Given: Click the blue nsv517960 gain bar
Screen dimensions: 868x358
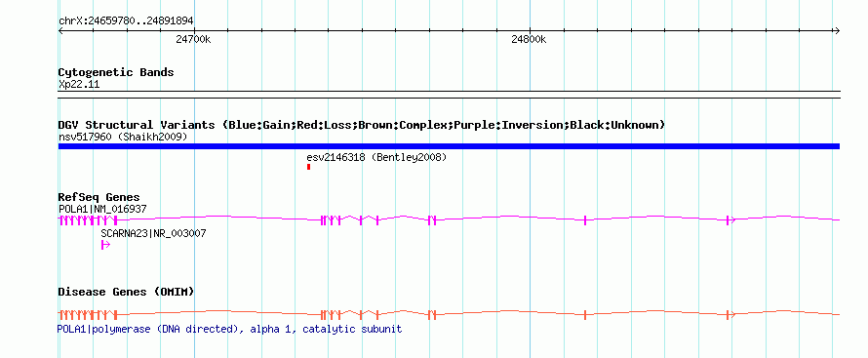Looking at the screenshot, I should 449,146.
